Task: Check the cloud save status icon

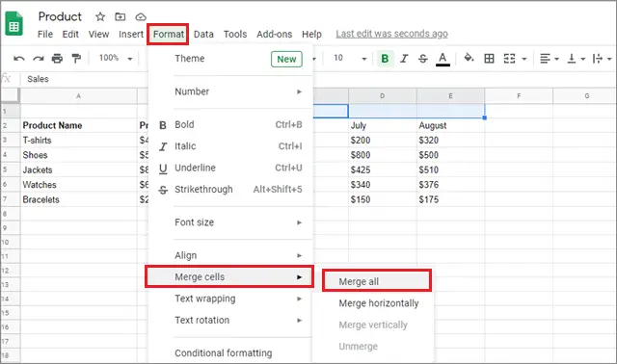Action: tap(141, 17)
